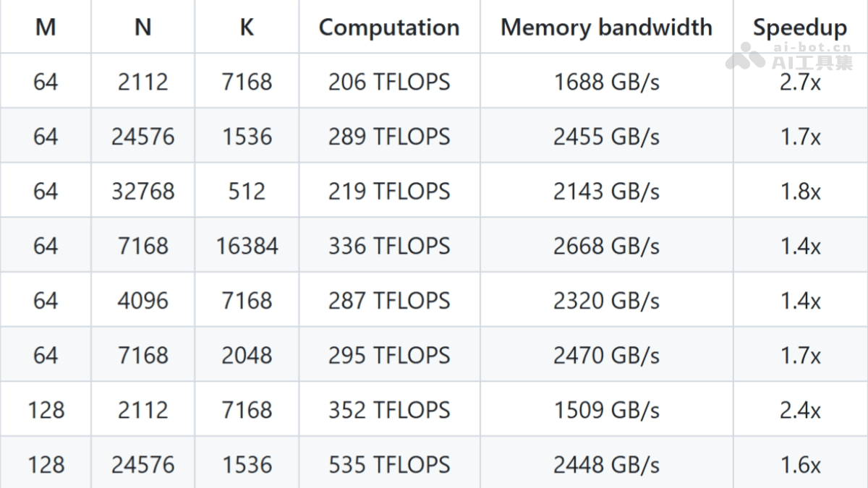Click the 295 TFLOPS cell
Screen dimensions: 868x488
[x=389, y=356]
